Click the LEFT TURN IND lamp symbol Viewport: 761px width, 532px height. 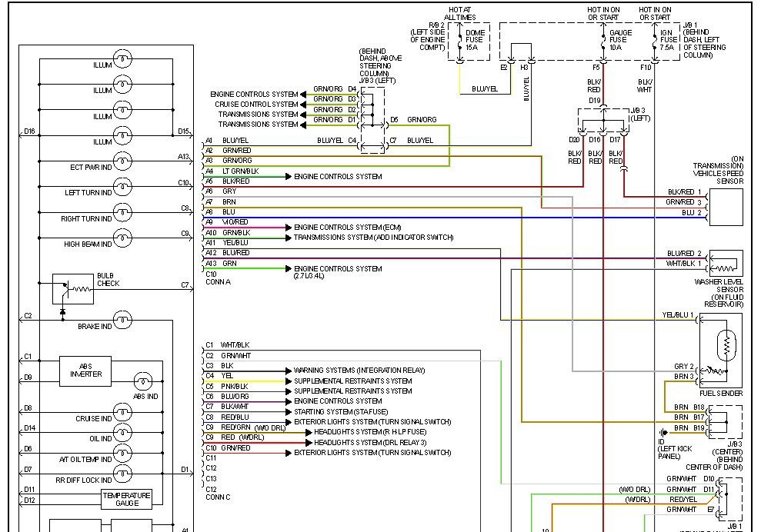[123, 187]
